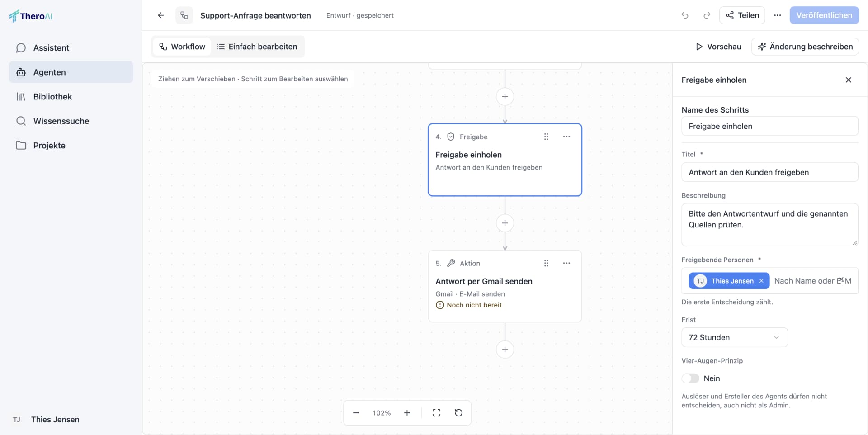Open Wissenssuche in the sidebar
Image resolution: width=868 pixels, height=435 pixels.
[x=71, y=121]
